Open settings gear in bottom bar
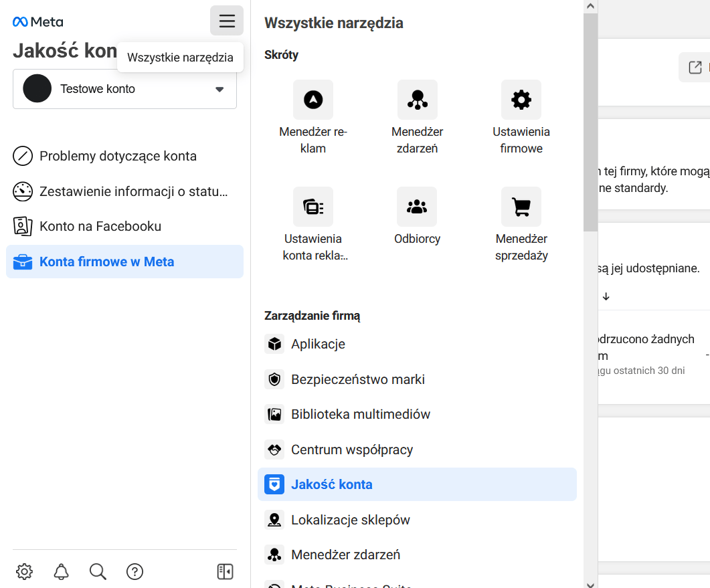710x588 pixels. [x=24, y=571]
